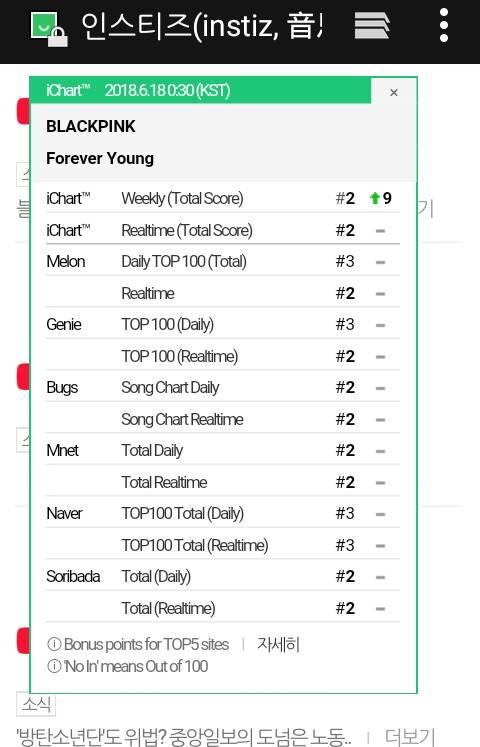Image resolution: width=480 pixels, height=747 pixels.
Task: Select the Mnet Total Daily row
Action: (223, 450)
